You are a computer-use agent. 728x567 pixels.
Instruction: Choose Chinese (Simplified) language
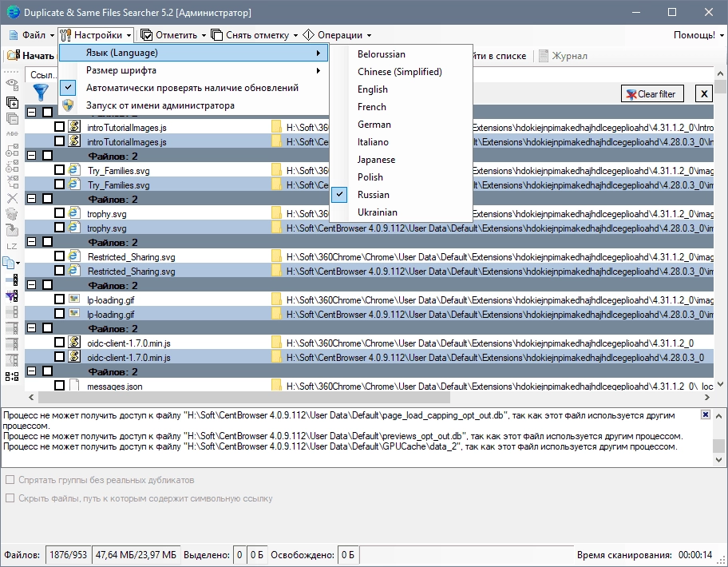402,72
